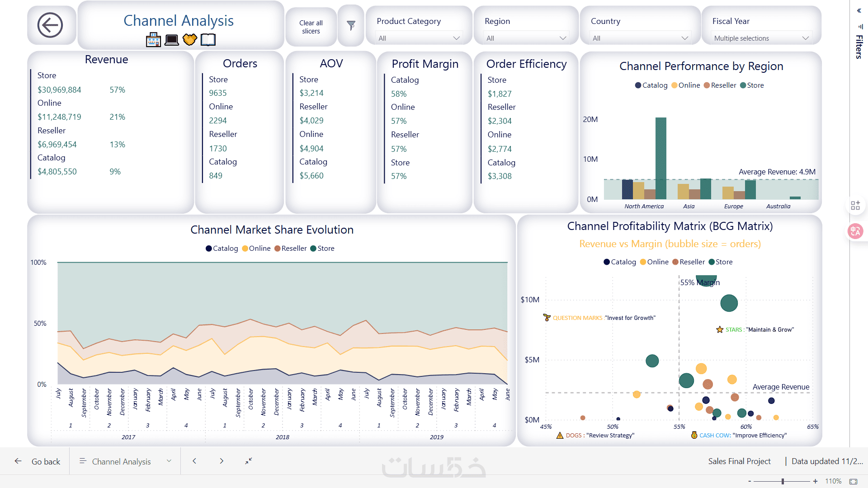This screenshot has height=488, width=868.
Task: Click the laptop online channel icon
Action: pos(172,40)
